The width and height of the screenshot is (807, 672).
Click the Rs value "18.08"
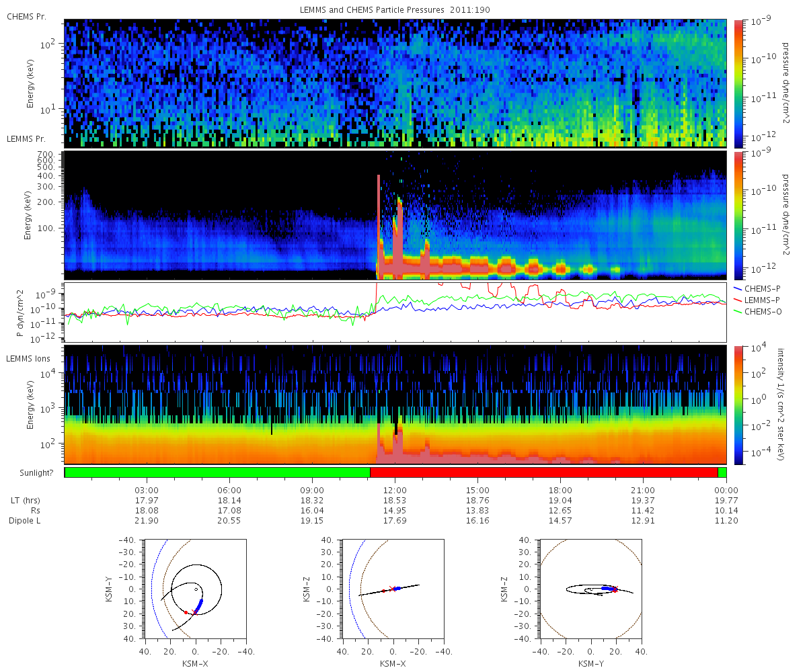pos(147,511)
